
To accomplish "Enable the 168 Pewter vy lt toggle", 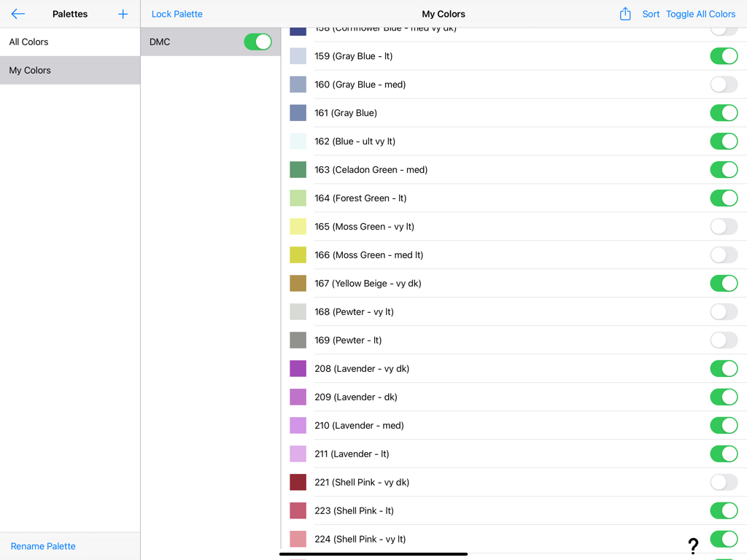I will pos(724,311).
